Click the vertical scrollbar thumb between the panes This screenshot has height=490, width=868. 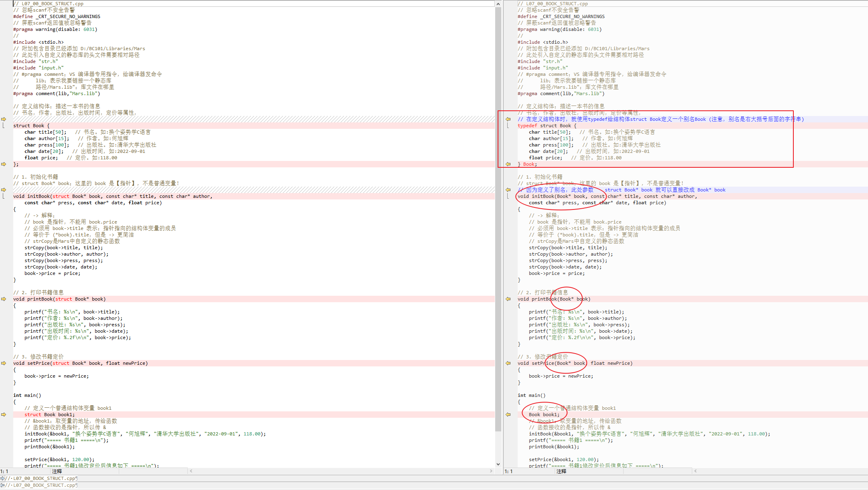click(498, 220)
